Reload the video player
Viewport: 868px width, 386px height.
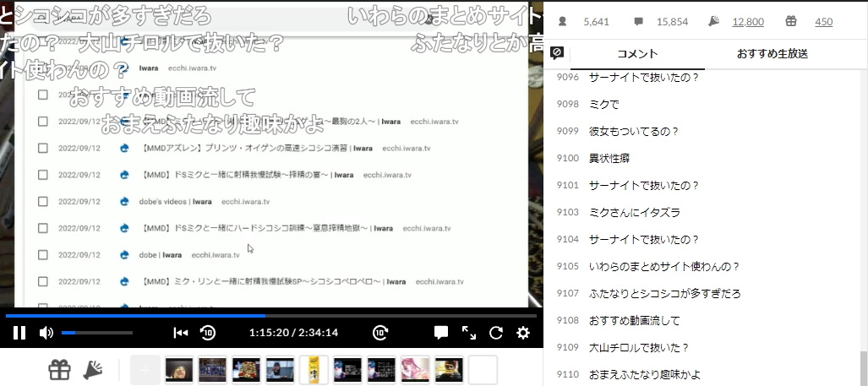(x=496, y=333)
